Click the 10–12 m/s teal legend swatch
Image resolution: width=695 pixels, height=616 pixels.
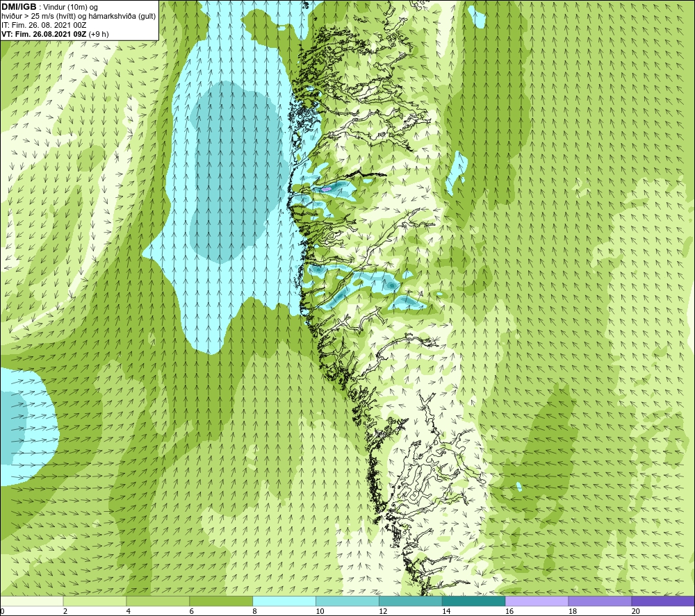[x=347, y=601]
